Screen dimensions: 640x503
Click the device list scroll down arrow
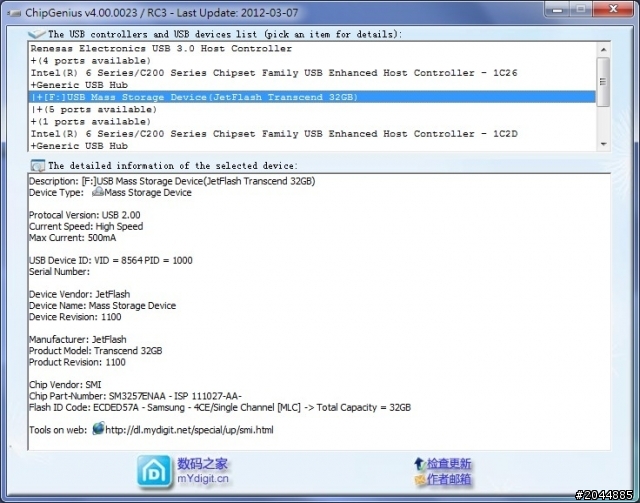(603, 144)
